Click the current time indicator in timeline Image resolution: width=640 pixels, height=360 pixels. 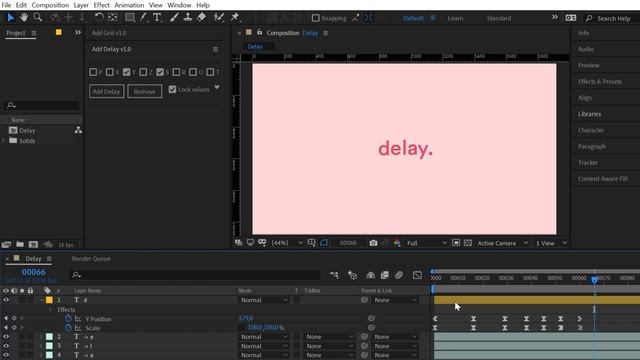pyautogui.click(x=594, y=280)
